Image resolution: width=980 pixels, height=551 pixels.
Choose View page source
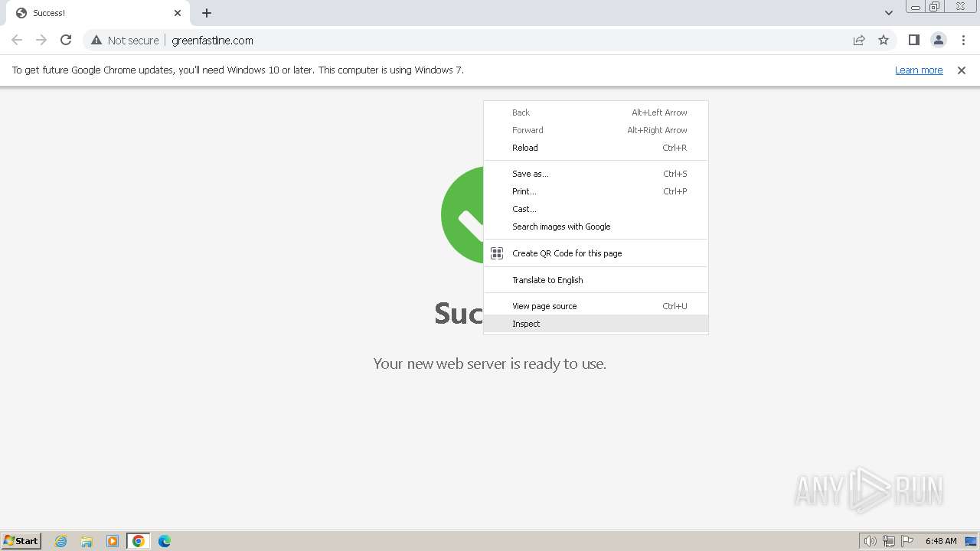tap(596, 306)
